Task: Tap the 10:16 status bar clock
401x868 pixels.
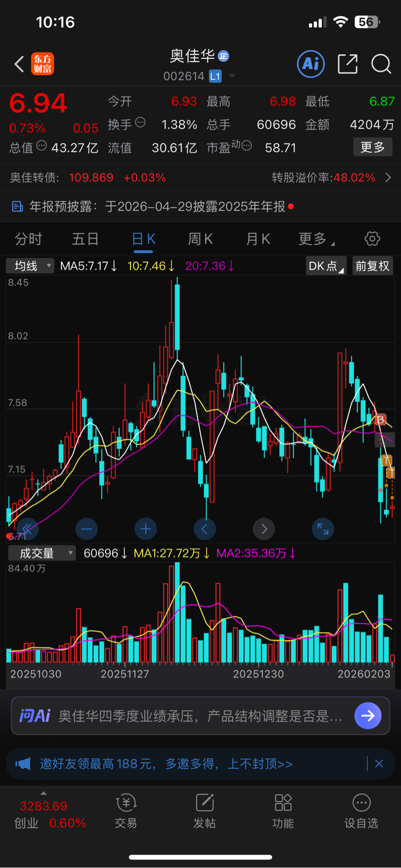Action: pyautogui.click(x=55, y=22)
